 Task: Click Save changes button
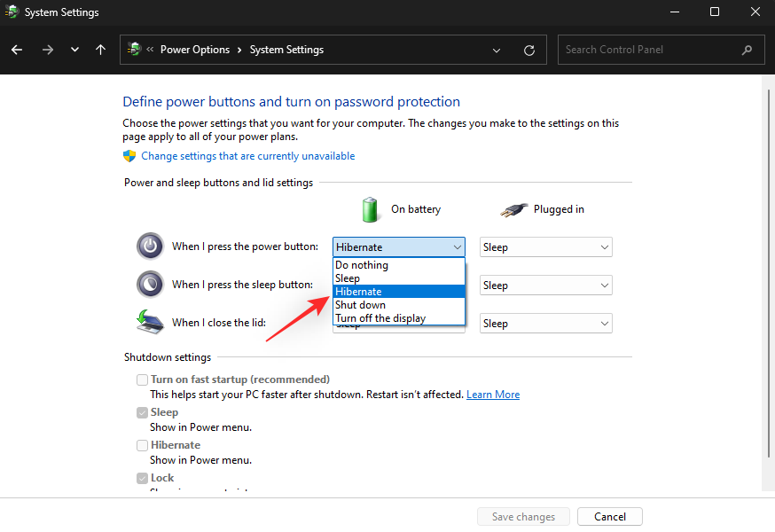coord(523,517)
